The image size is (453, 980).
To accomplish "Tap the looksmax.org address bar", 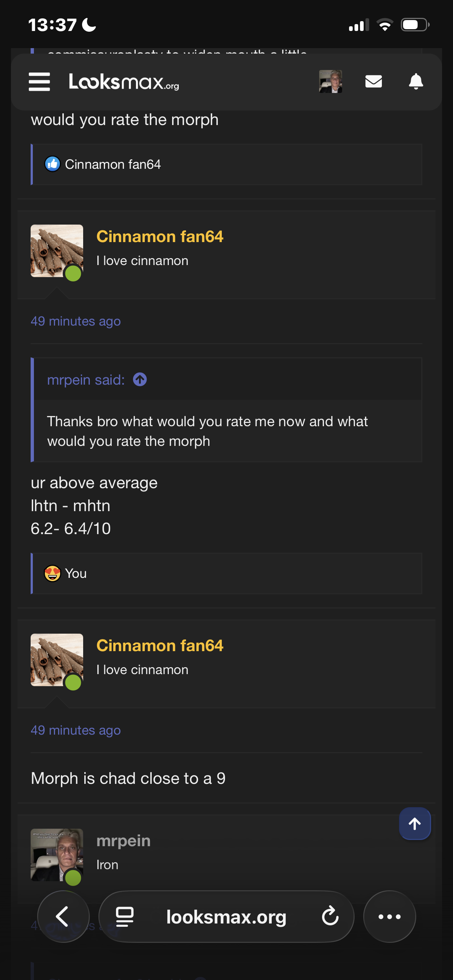I will pyautogui.click(x=226, y=917).
